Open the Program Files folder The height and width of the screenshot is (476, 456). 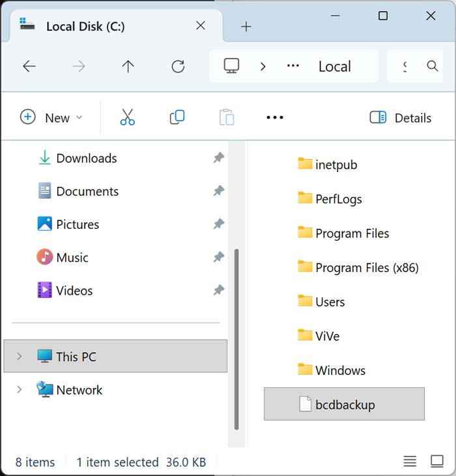pyautogui.click(x=352, y=233)
